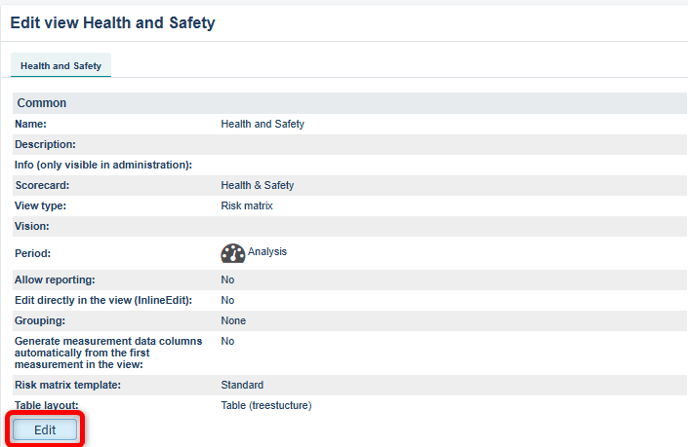Viewport: 688px width, 447px height.
Task: Click the Description field label
Action: point(45,144)
